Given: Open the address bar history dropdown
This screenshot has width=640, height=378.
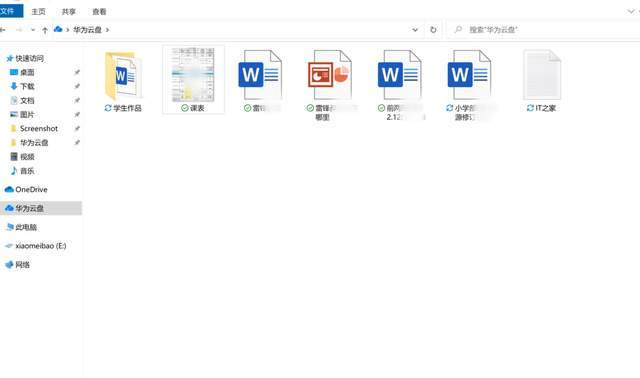Looking at the screenshot, I should point(415,30).
